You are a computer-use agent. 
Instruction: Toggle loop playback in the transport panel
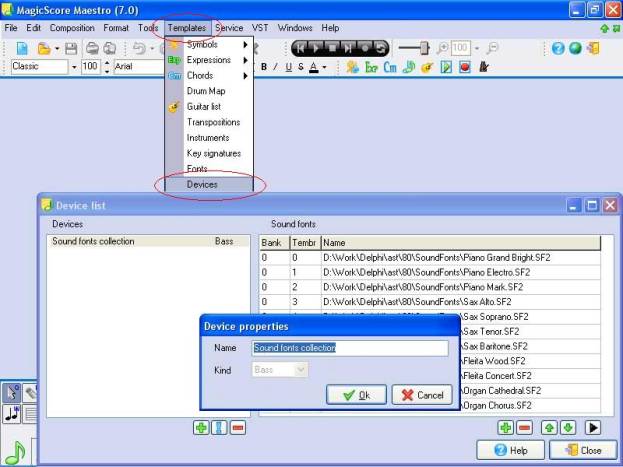click(x=380, y=48)
